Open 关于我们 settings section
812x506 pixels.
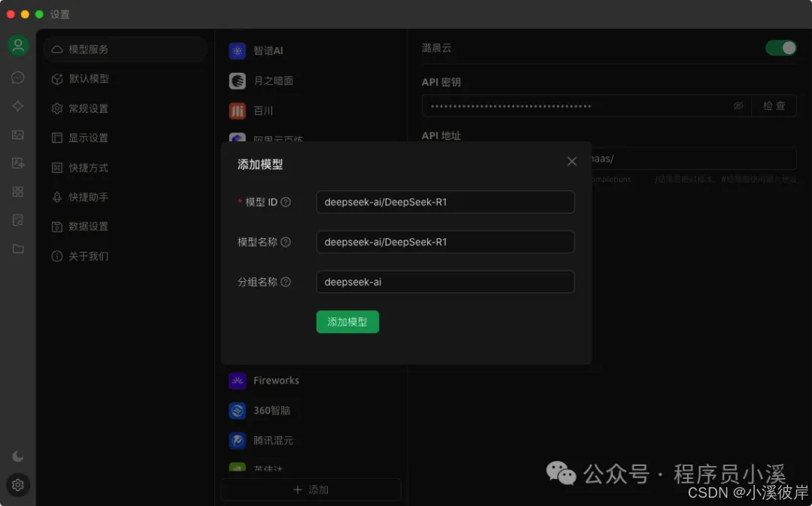click(126, 256)
